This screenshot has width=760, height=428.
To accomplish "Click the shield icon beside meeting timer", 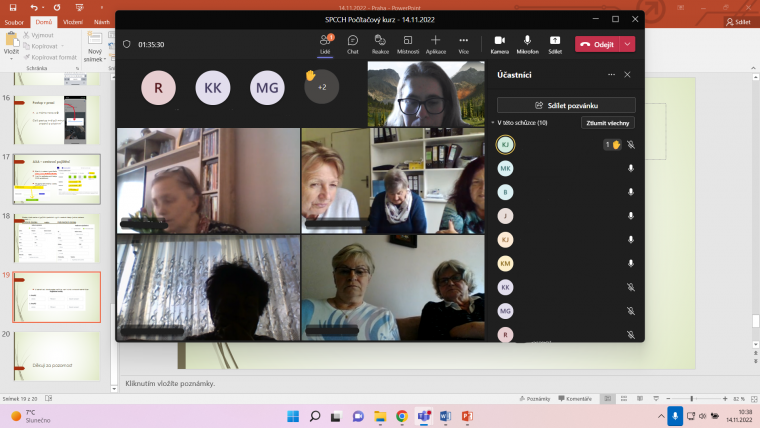I will click(x=127, y=44).
